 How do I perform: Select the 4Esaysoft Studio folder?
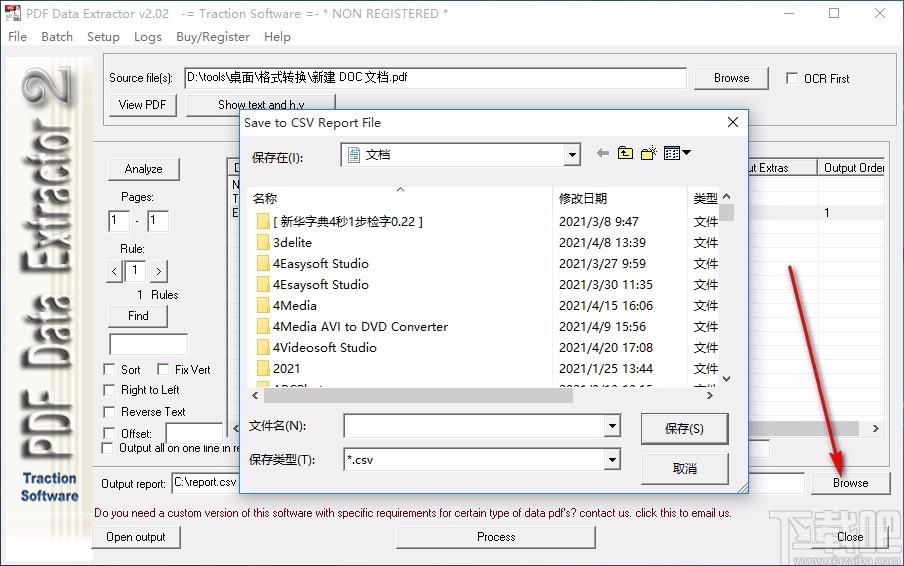point(320,284)
